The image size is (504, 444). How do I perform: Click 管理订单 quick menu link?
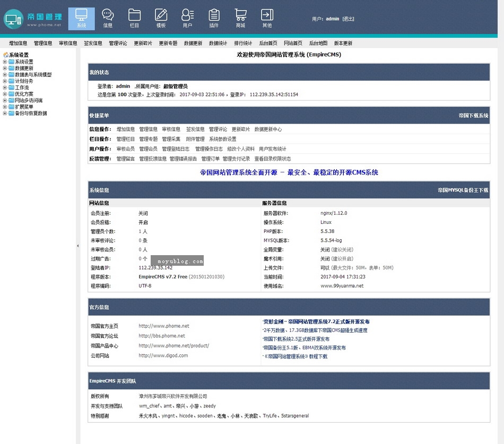(211, 159)
